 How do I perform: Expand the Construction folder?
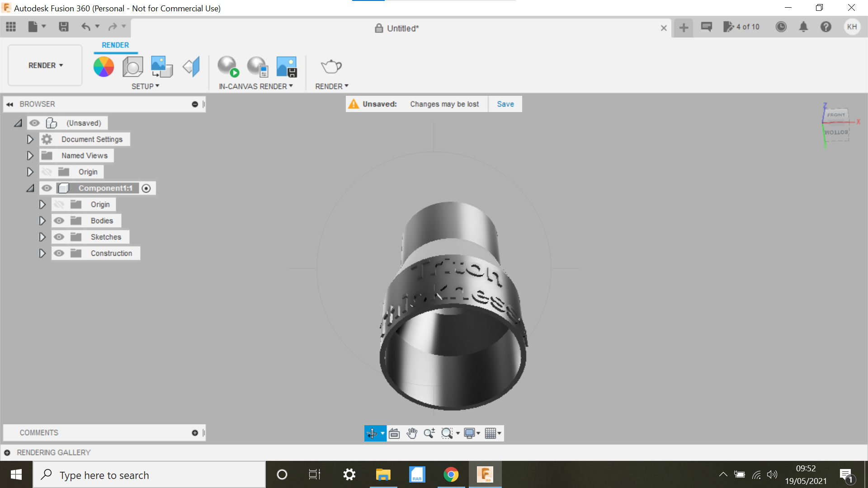pos(42,253)
